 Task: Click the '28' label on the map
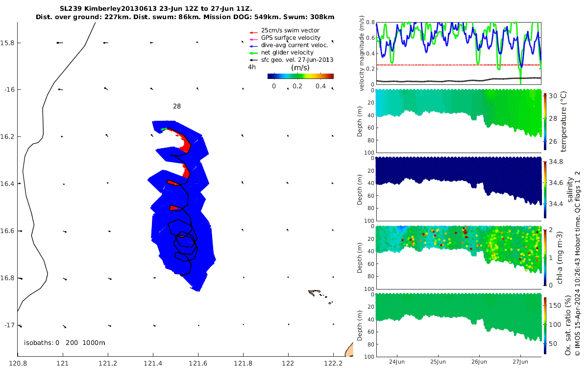[x=177, y=106]
